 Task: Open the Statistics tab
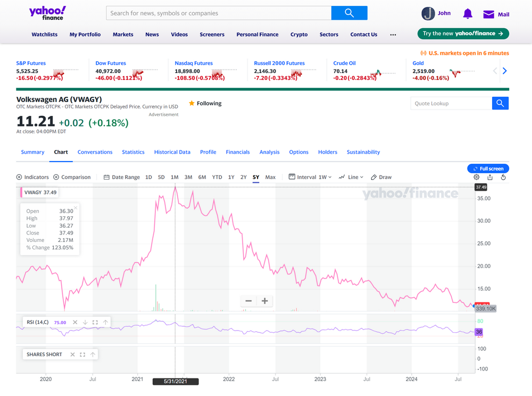click(133, 152)
